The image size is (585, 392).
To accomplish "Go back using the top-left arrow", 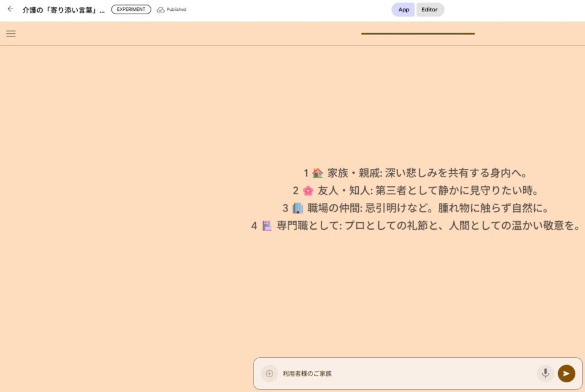I will point(10,9).
